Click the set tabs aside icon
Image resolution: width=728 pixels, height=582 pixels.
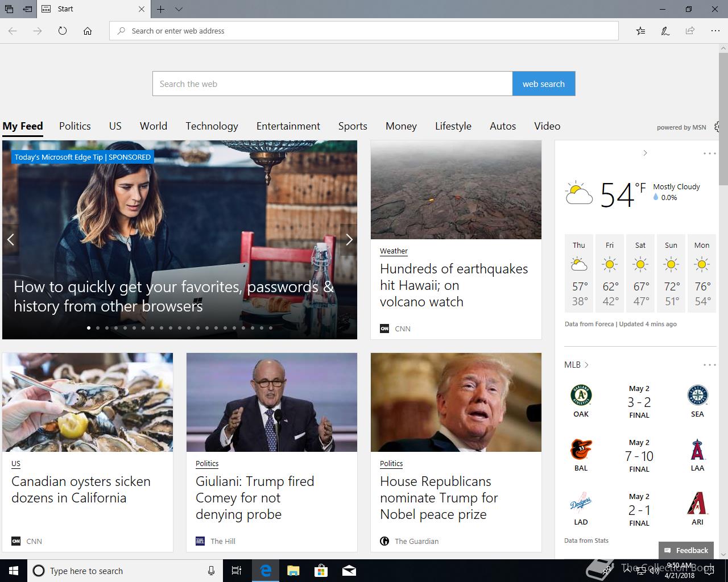[27, 9]
